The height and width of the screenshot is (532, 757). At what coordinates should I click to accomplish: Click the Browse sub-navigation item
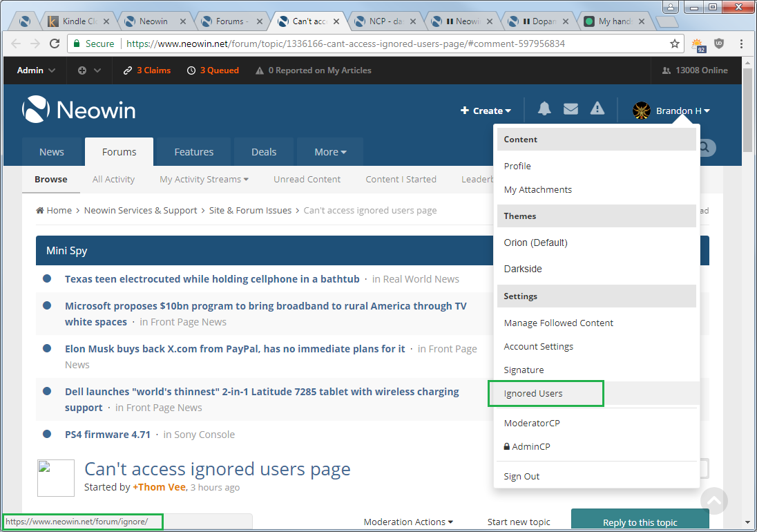pos(50,179)
